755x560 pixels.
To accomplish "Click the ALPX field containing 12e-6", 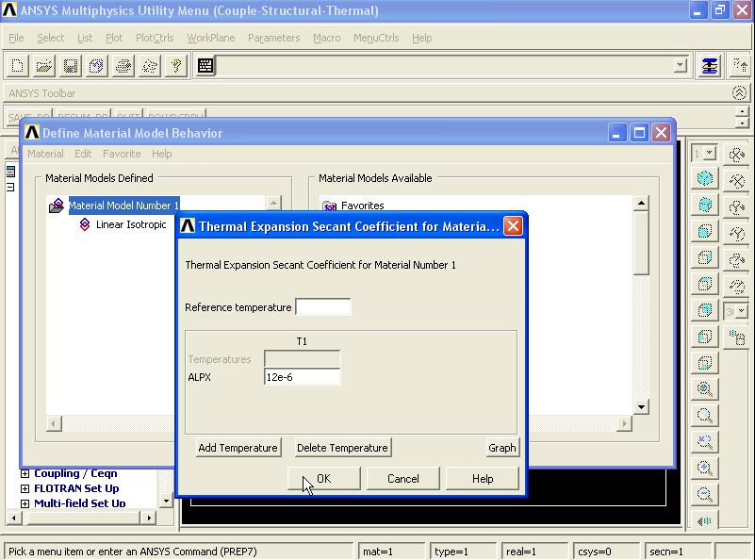I will pyautogui.click(x=303, y=377).
